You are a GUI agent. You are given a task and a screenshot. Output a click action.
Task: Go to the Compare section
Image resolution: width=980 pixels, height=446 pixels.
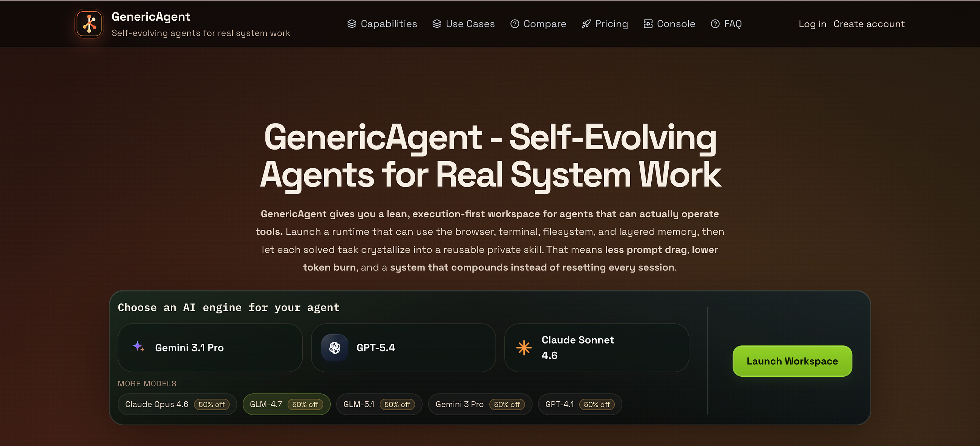(x=538, y=24)
